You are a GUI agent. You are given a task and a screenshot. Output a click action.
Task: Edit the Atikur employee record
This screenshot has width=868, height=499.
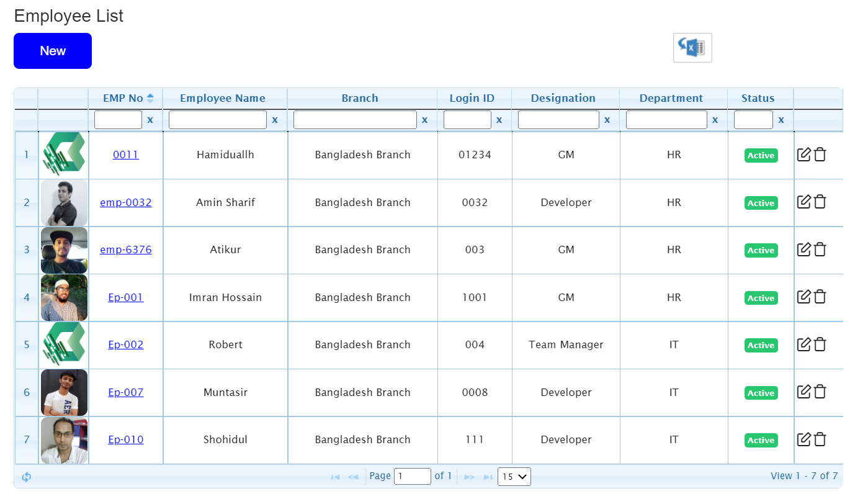(x=803, y=249)
